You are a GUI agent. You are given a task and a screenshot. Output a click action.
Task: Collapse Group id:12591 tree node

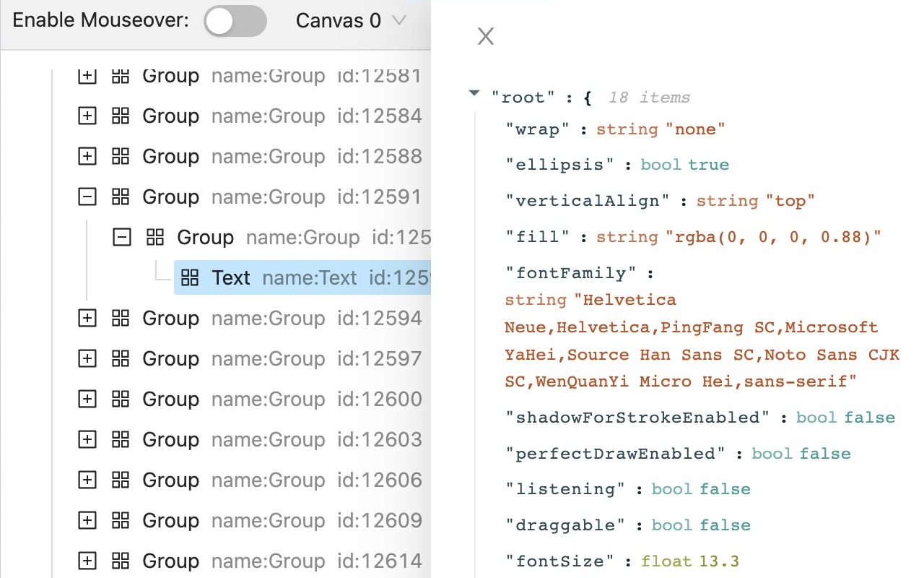87,197
